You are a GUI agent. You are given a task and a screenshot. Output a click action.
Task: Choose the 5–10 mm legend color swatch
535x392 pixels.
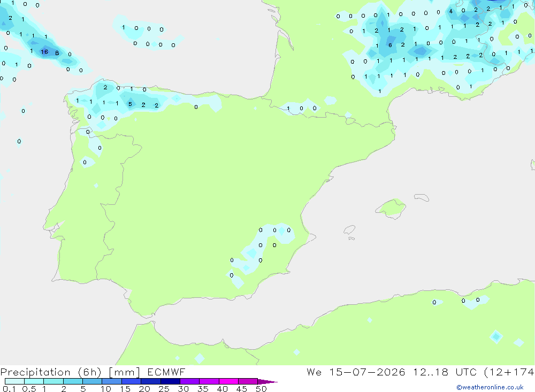(x=93, y=381)
